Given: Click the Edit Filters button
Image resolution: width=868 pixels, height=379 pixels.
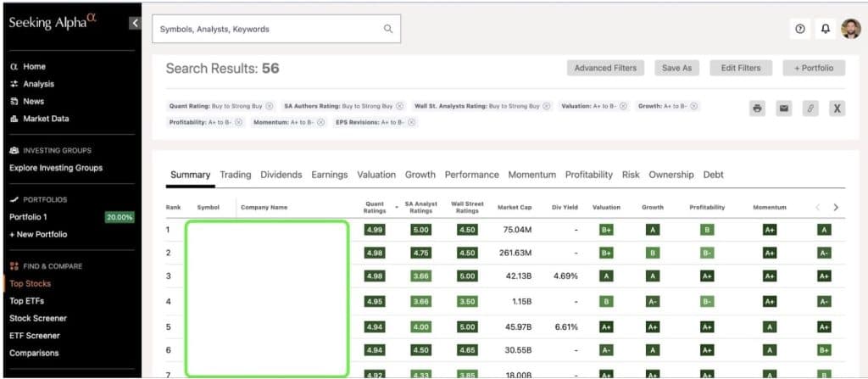Looking at the screenshot, I should pyautogui.click(x=741, y=68).
